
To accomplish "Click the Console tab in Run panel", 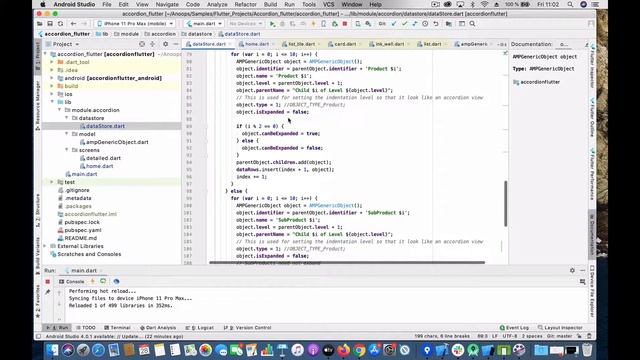I will click(x=72, y=282).
